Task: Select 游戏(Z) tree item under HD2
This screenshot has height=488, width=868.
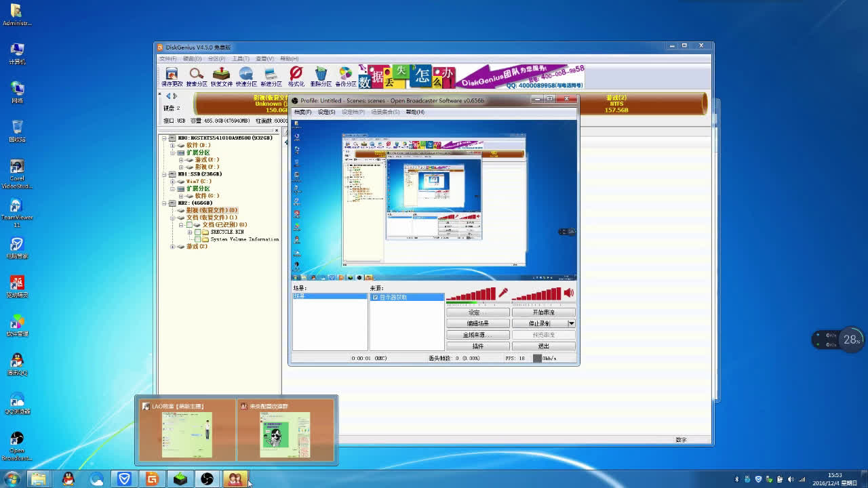Action: [197, 247]
